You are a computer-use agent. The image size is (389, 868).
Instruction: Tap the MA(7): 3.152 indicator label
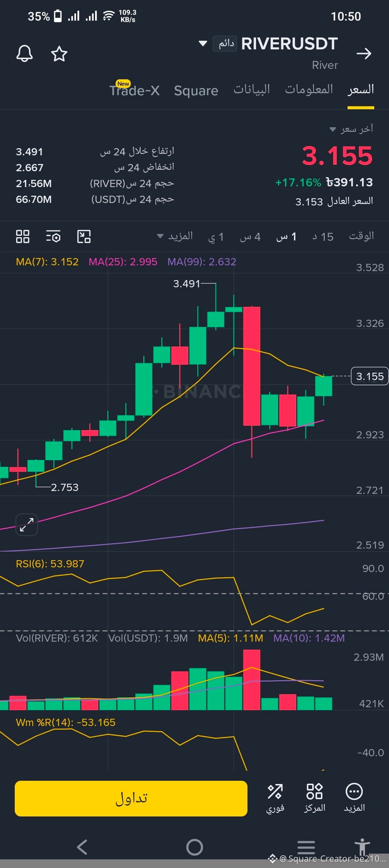point(47,262)
